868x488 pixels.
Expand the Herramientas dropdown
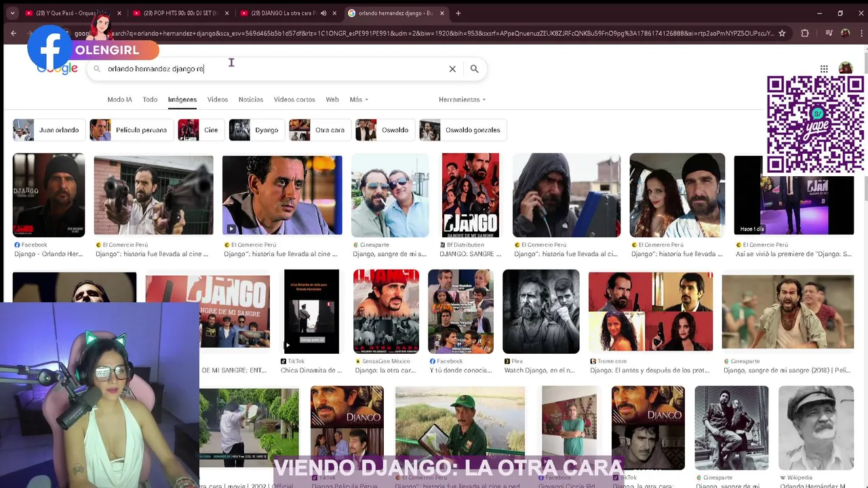coord(462,100)
